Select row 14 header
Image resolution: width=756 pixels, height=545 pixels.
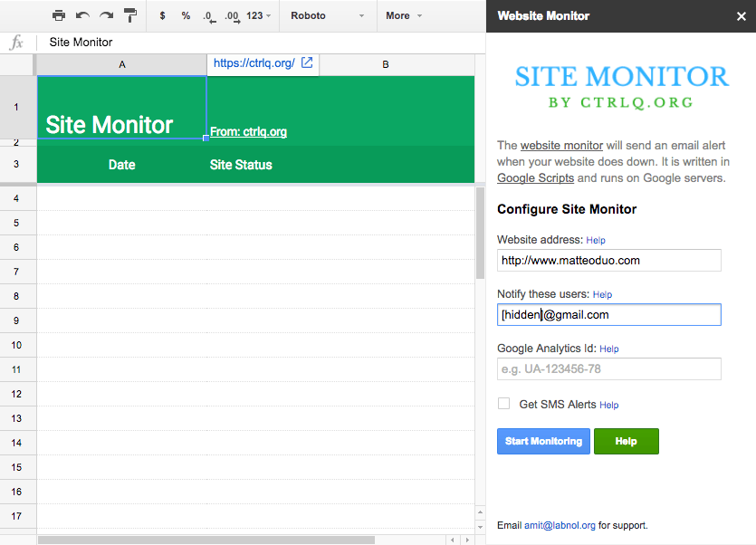16,443
